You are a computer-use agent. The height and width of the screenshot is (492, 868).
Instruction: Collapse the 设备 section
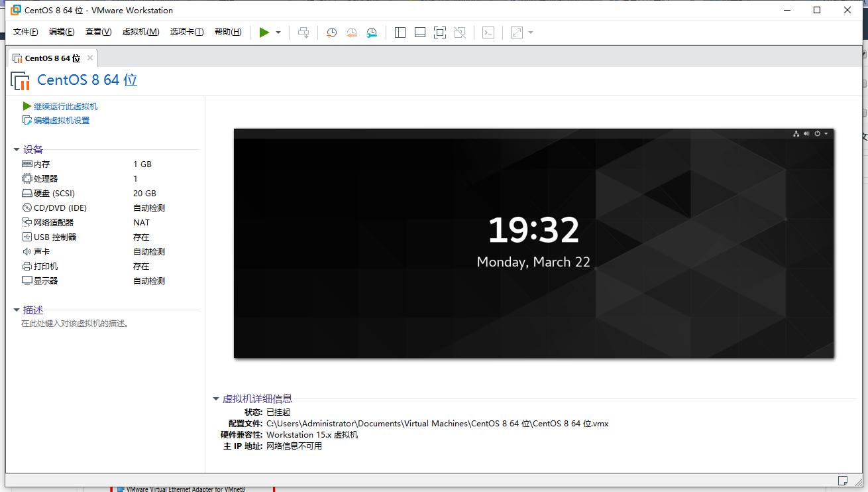(x=16, y=150)
